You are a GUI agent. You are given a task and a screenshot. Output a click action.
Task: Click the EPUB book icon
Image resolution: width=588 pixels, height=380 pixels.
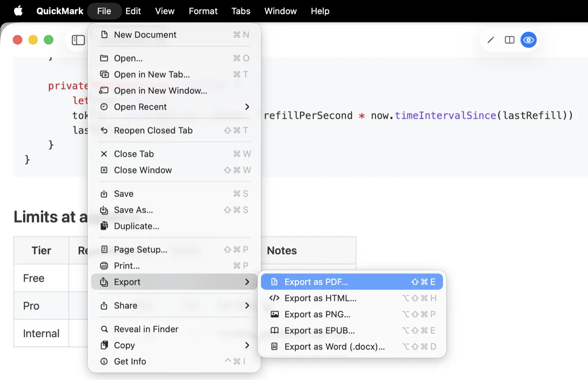coord(275,330)
